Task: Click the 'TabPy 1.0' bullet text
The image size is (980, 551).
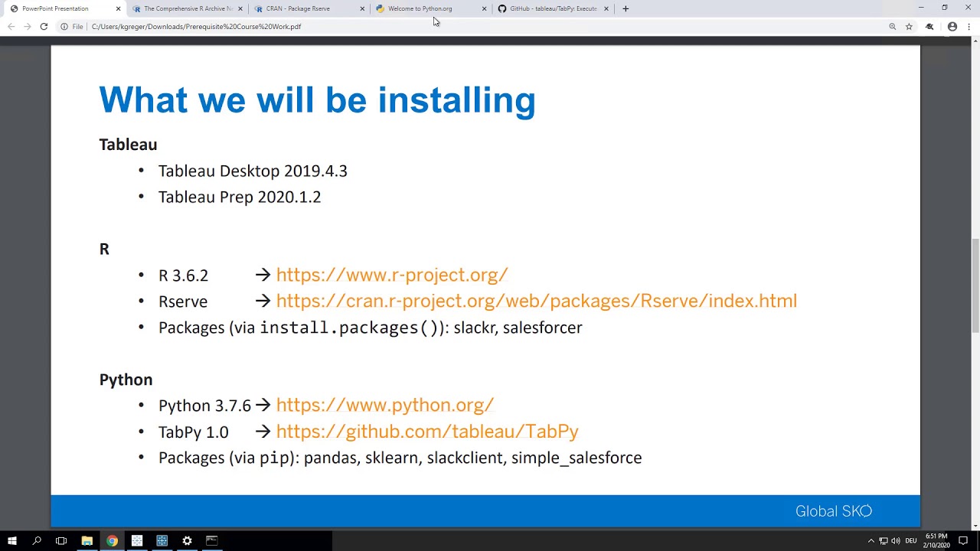Action: point(193,432)
